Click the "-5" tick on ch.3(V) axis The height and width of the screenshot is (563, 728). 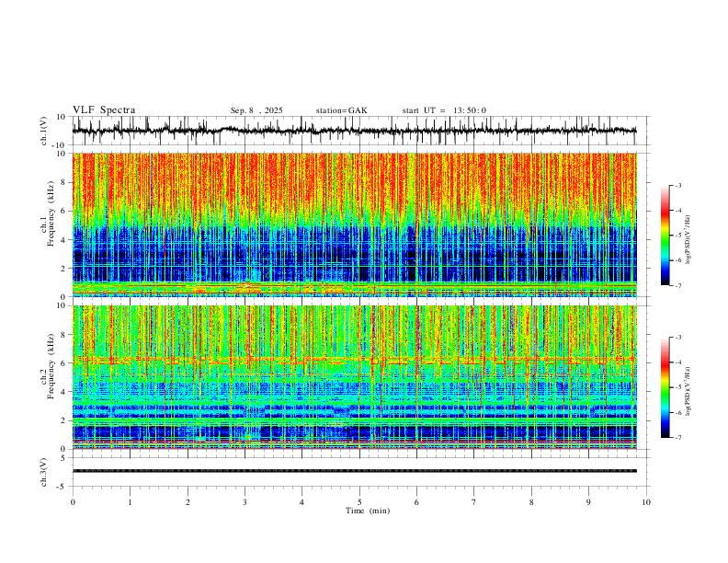point(62,487)
